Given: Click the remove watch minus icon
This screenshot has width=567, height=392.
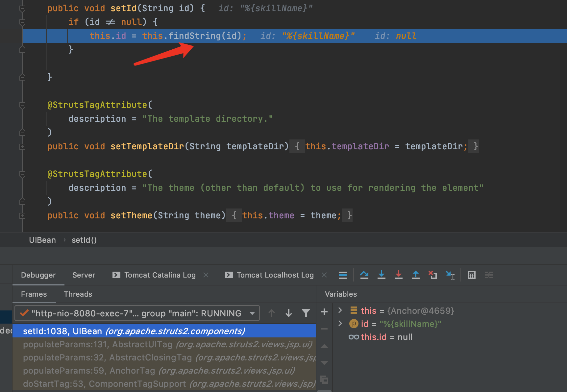Looking at the screenshot, I should click(x=324, y=329).
